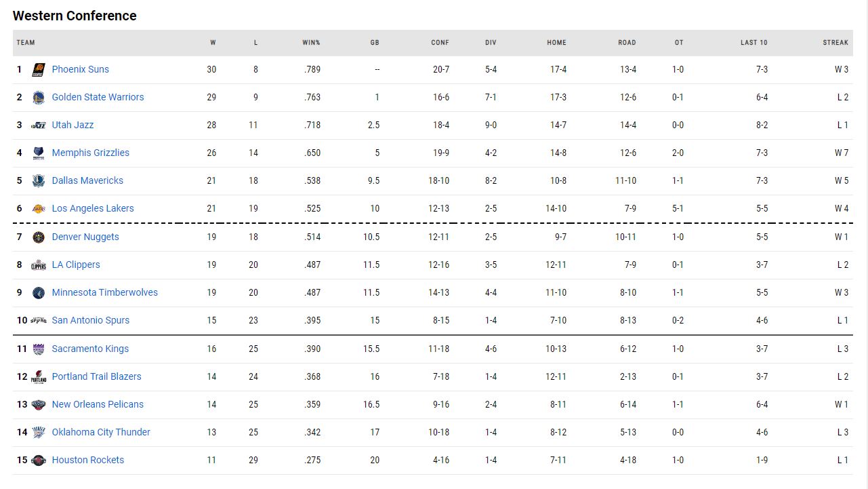Click the LAST 10 column header

click(x=753, y=43)
